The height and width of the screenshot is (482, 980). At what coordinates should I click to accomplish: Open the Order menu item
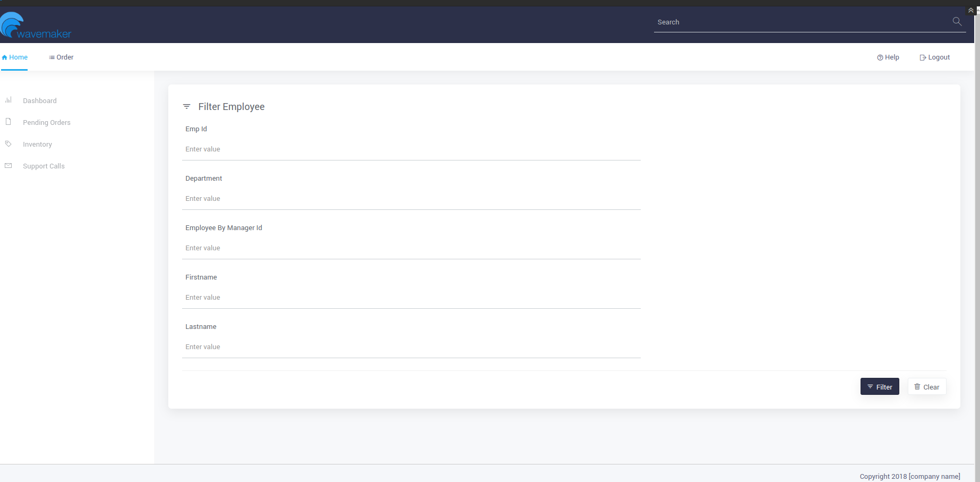[61, 57]
